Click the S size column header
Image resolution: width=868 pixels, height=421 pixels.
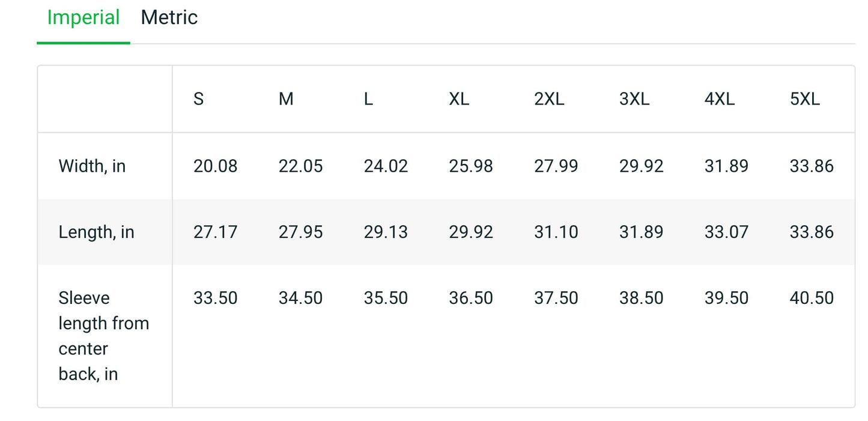click(199, 99)
